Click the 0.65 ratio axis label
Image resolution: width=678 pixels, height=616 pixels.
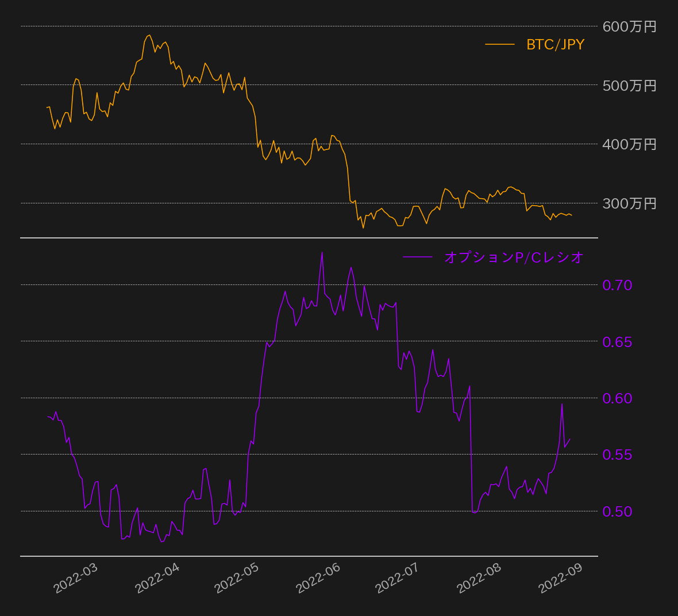(x=616, y=342)
